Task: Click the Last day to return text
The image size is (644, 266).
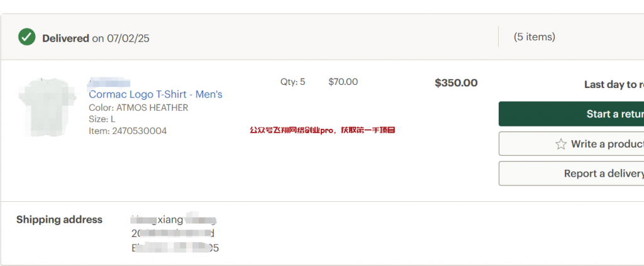Action: [613, 84]
